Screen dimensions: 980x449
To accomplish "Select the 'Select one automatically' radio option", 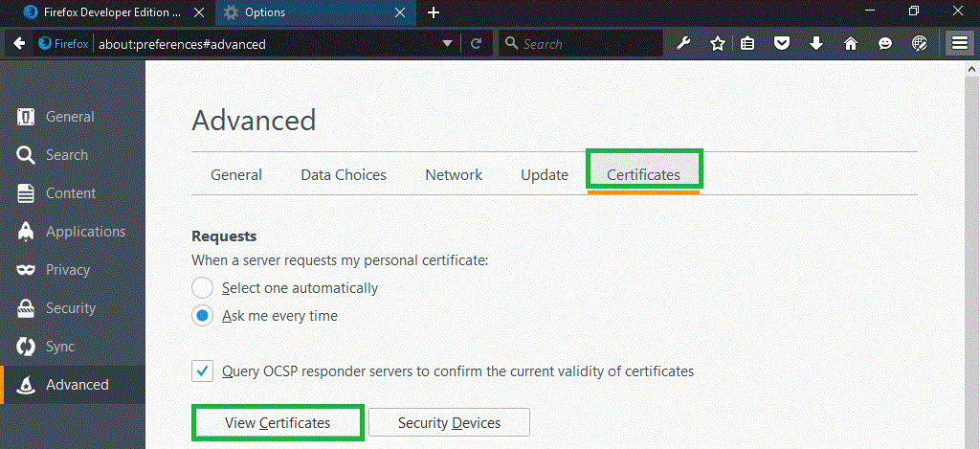I will coord(202,288).
